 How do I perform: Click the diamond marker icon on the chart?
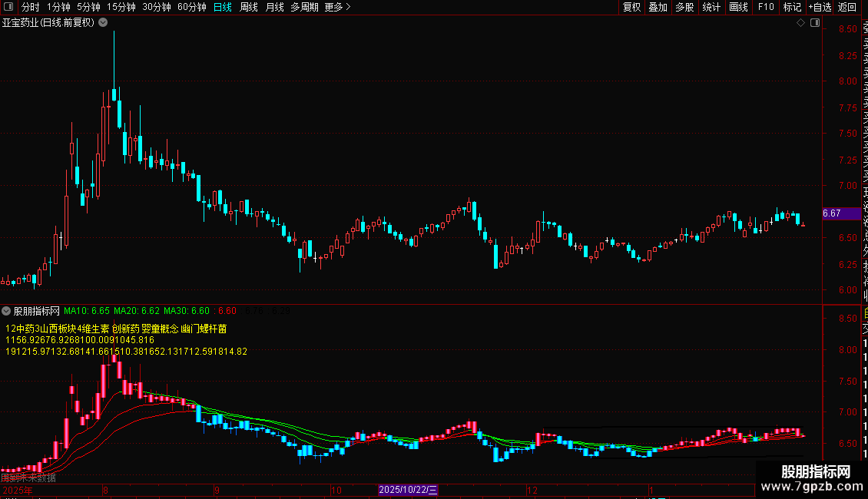pos(800,23)
